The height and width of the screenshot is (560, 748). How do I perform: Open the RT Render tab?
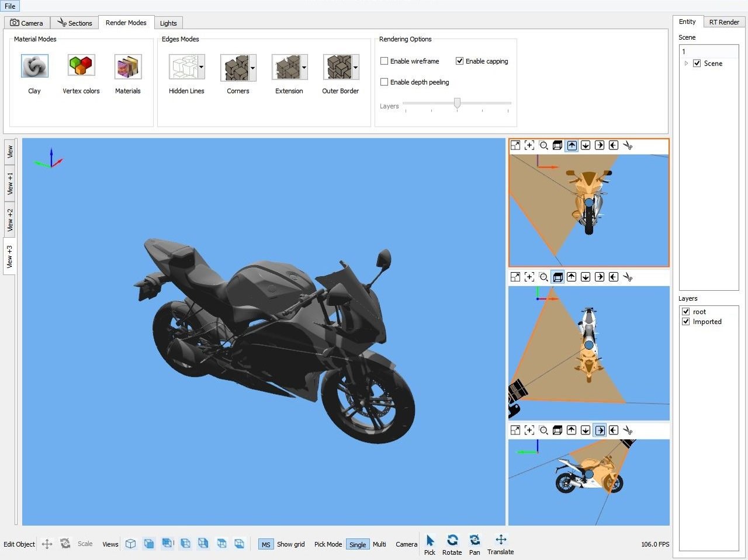click(x=724, y=22)
